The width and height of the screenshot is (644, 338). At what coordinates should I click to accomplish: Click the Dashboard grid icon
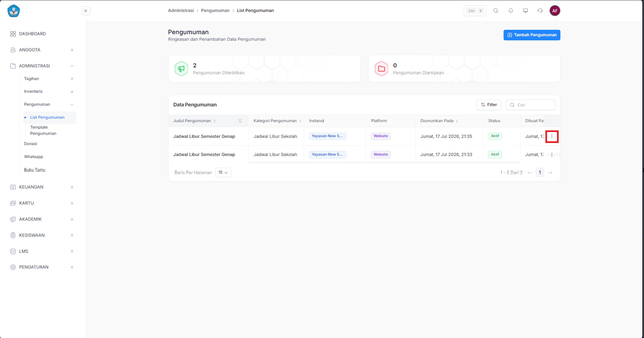[13, 34]
